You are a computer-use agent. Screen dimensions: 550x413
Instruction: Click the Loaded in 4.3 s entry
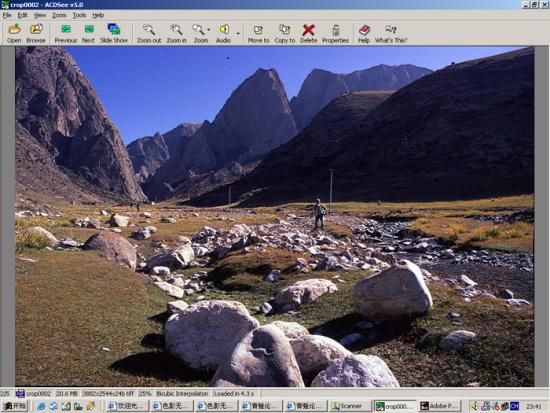234,394
